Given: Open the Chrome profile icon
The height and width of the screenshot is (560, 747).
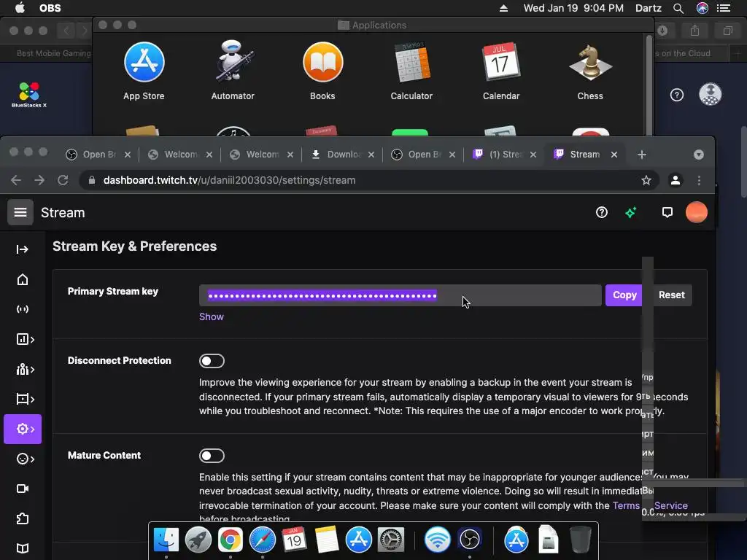Looking at the screenshot, I should tap(675, 180).
